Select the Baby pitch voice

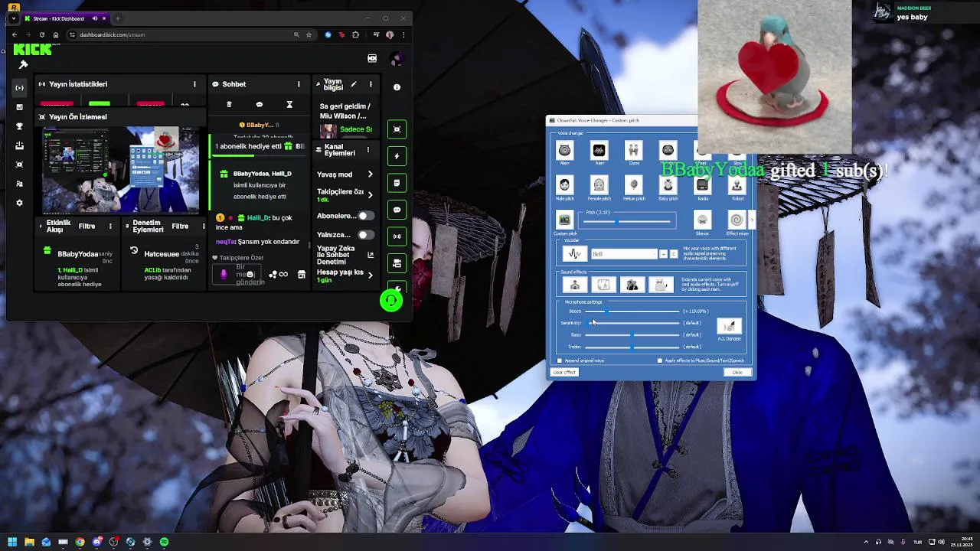(x=668, y=186)
